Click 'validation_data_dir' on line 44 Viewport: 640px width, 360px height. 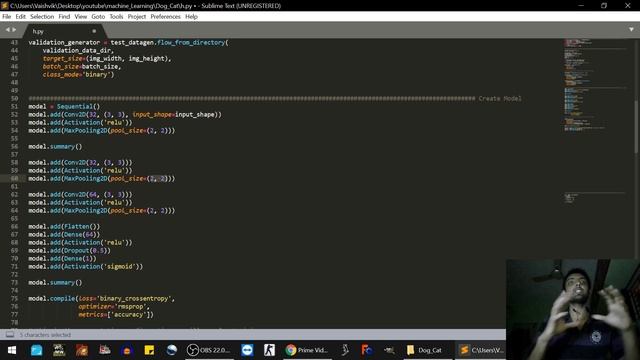point(77,51)
